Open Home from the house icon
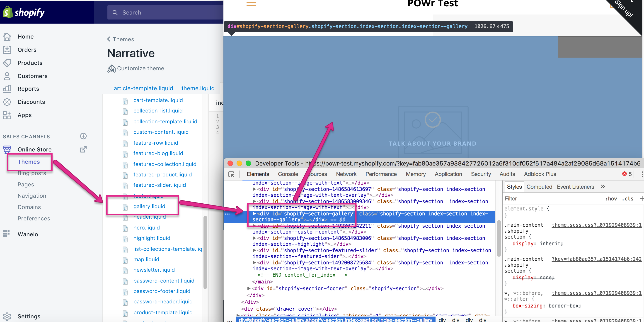 7,37
